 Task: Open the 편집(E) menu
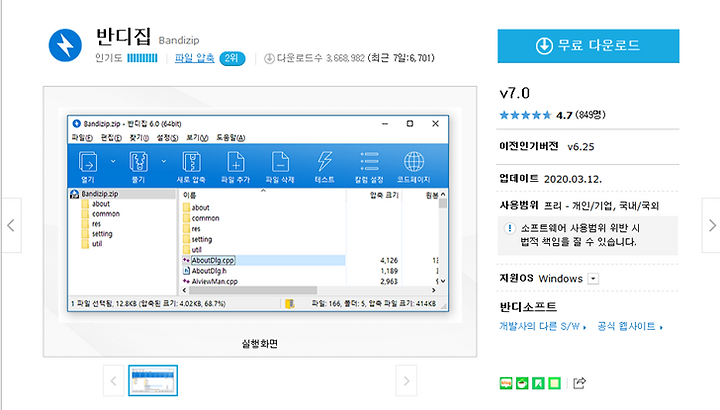pos(111,138)
